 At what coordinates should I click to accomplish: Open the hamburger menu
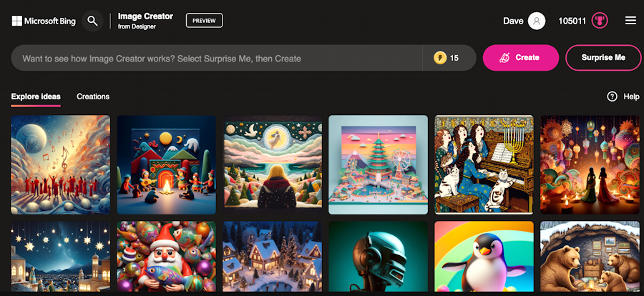tap(630, 21)
